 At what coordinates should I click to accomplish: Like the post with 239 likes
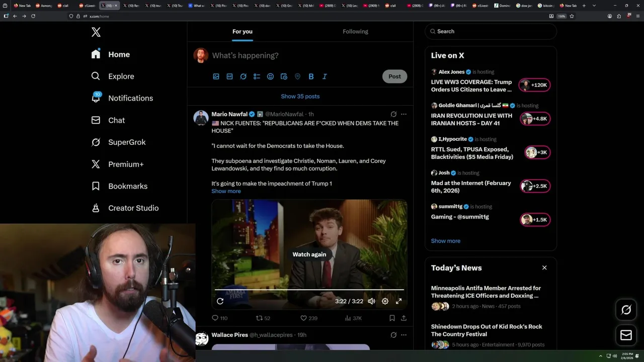[x=308, y=318]
